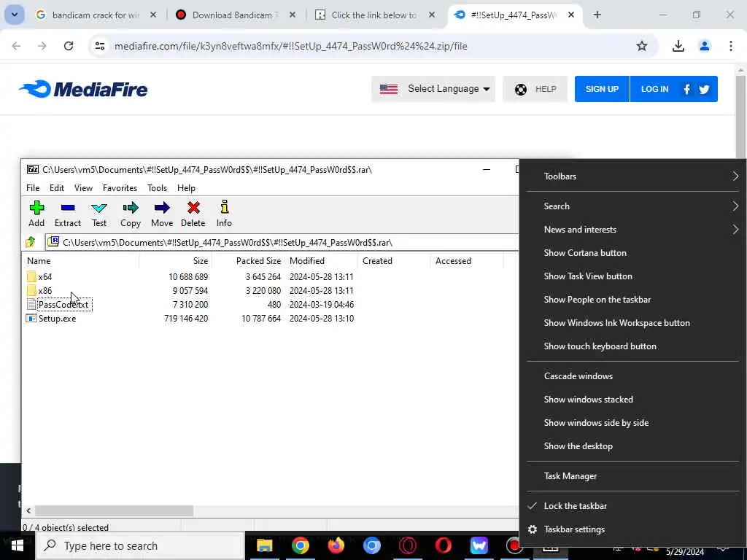Choose Show the desktop
The width and height of the screenshot is (747, 560).
[x=632, y=446]
